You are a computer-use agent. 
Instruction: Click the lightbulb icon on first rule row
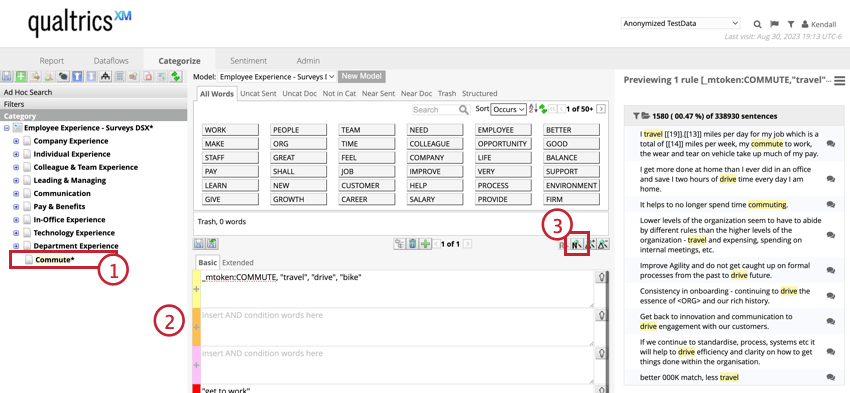pyautogui.click(x=601, y=276)
